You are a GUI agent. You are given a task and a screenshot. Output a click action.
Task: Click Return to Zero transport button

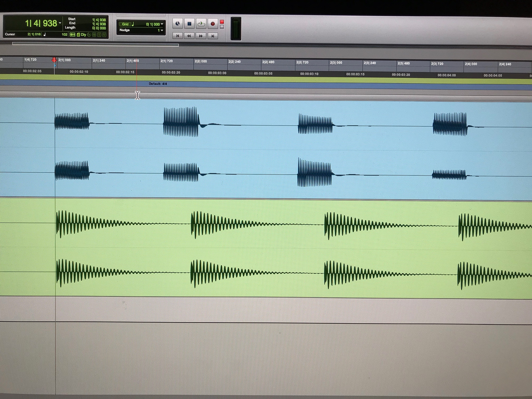177,36
